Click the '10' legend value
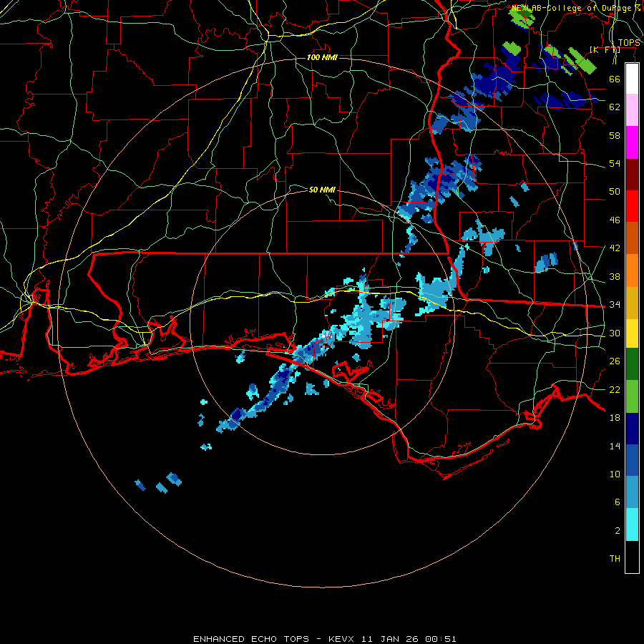Viewport: 644px width, 644px height. pyautogui.click(x=615, y=474)
